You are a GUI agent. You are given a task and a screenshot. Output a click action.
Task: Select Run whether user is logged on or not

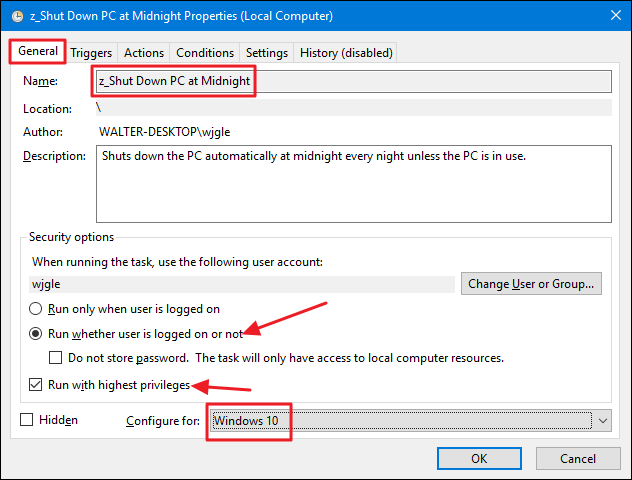pyautogui.click(x=37, y=334)
